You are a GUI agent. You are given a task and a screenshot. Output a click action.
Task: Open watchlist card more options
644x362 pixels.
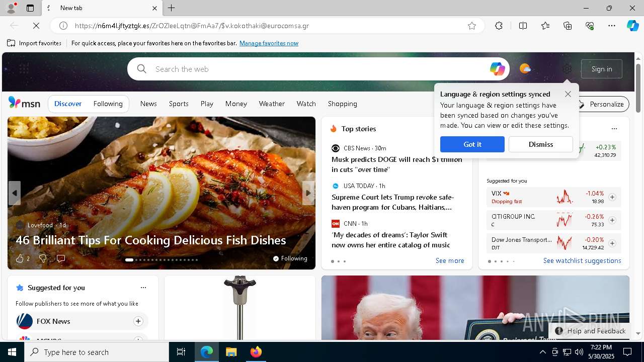(614, 129)
